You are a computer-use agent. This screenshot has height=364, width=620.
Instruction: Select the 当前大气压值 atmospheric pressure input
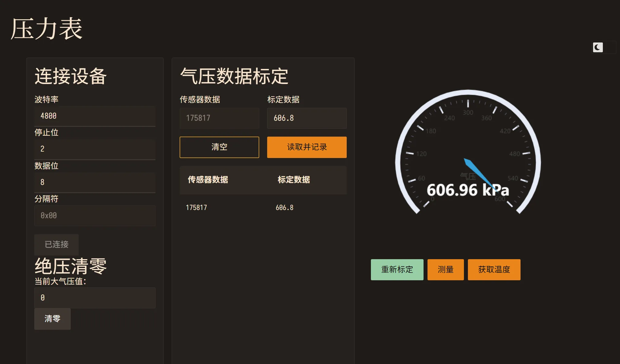click(x=95, y=298)
